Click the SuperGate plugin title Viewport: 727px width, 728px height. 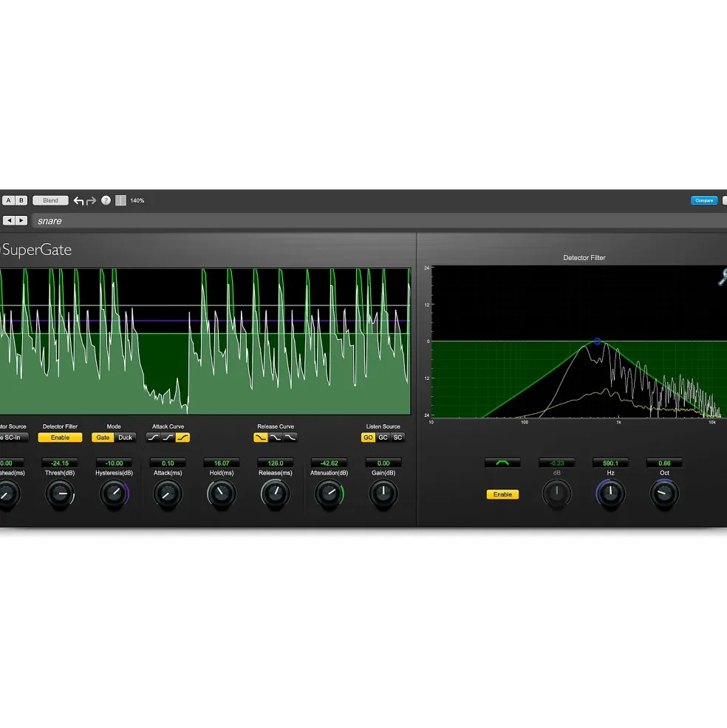pos(36,250)
